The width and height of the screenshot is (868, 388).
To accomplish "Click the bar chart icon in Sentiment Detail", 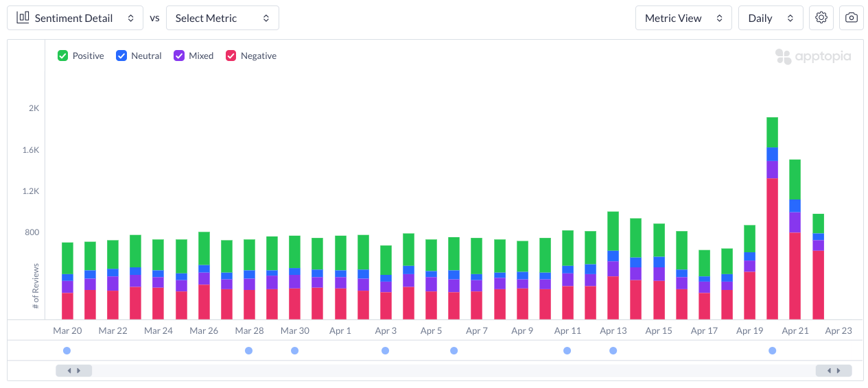I will click(23, 18).
